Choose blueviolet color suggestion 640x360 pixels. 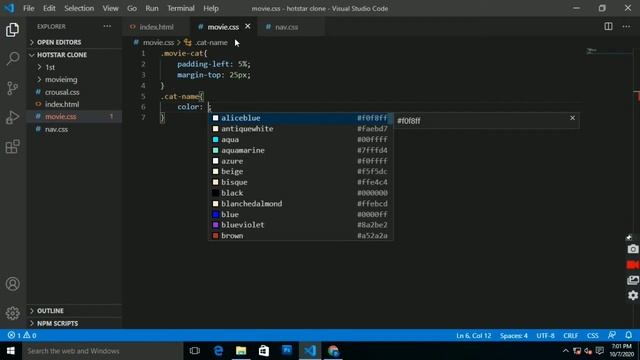coord(301,225)
